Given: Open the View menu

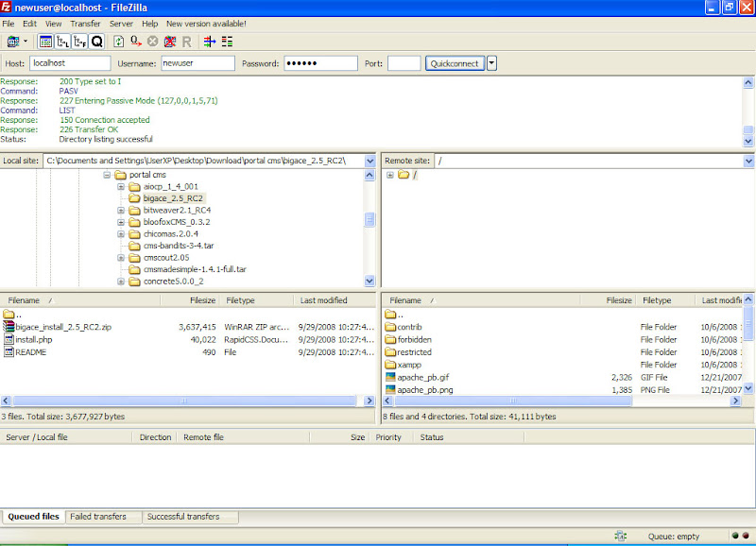Looking at the screenshot, I should (53, 24).
